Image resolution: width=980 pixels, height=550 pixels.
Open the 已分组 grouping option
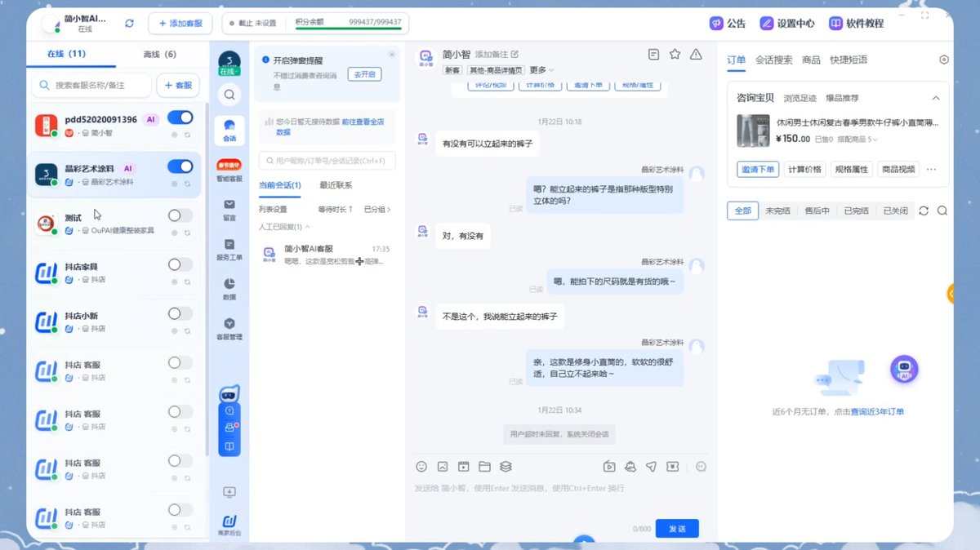point(377,210)
